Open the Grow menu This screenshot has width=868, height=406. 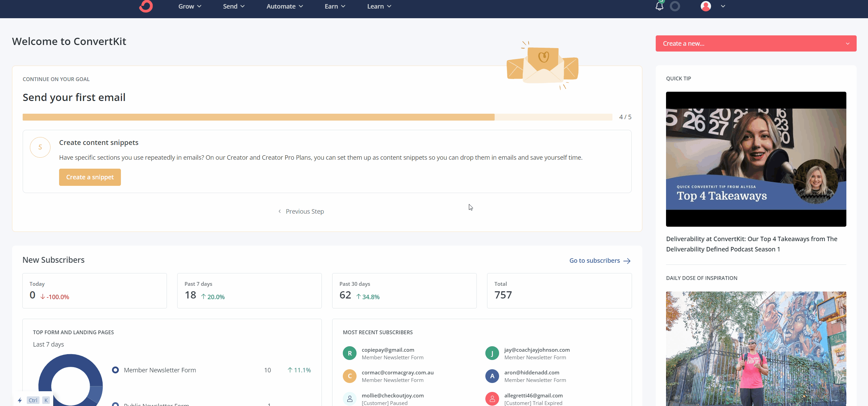click(x=189, y=6)
